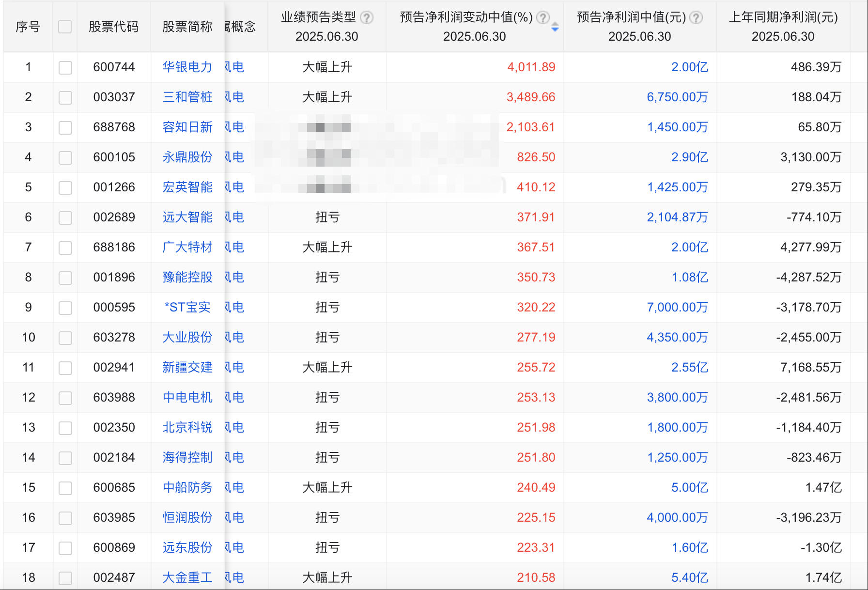Click the 上年同期净利润(元) column header
Viewport: 868px width, 590px height.
[x=783, y=17]
